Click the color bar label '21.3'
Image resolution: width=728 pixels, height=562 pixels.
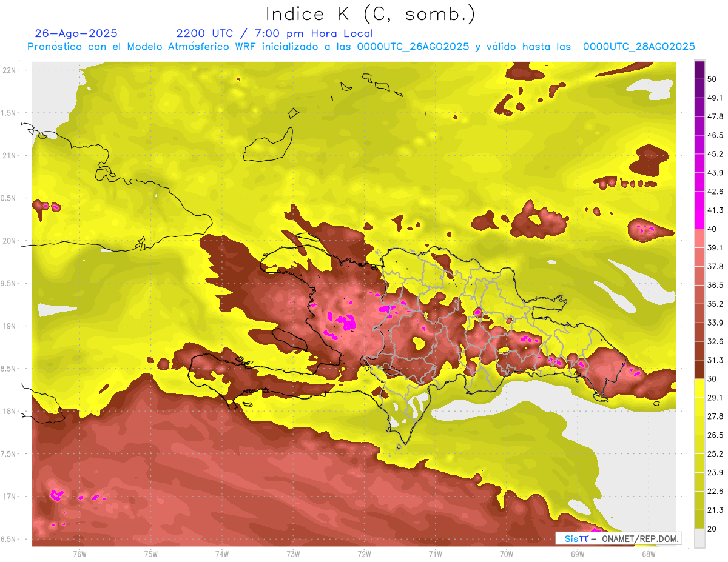click(x=715, y=510)
